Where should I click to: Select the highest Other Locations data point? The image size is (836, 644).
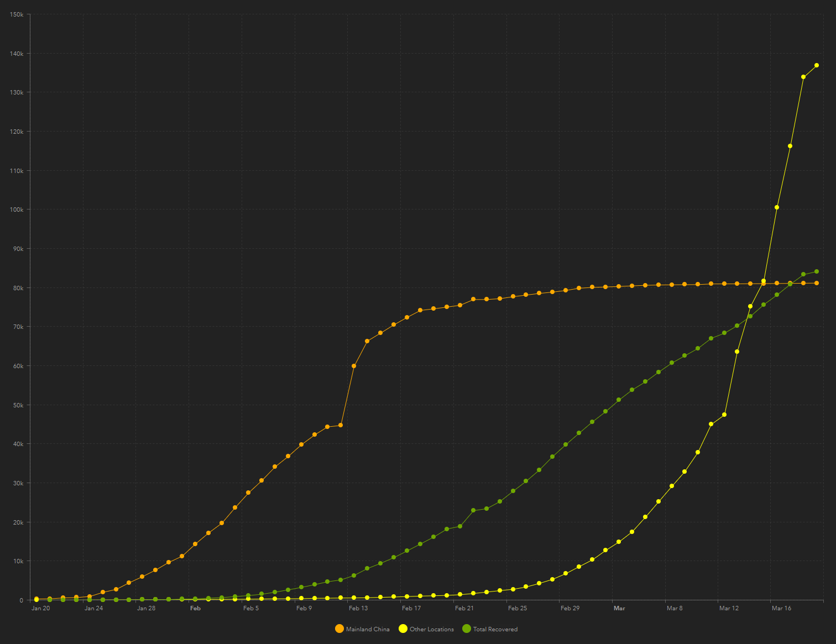pos(817,65)
